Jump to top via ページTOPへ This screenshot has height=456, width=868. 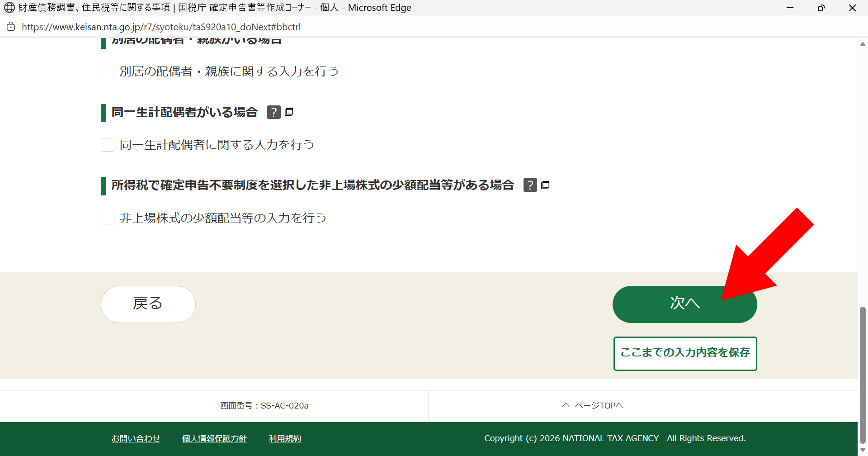point(593,406)
